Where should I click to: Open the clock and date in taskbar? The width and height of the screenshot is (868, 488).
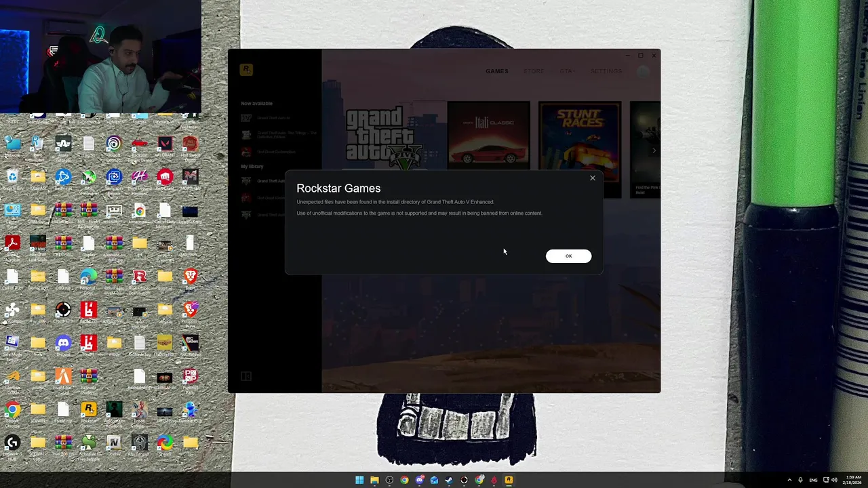coord(854,480)
